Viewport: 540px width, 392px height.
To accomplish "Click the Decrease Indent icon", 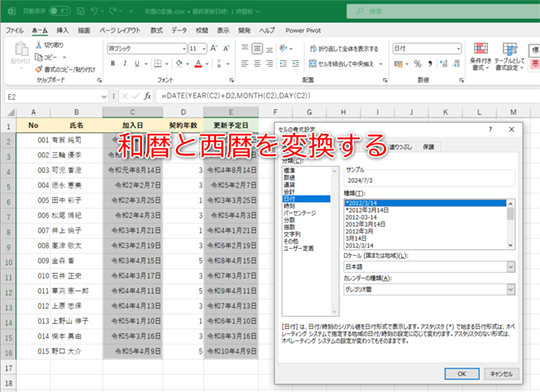I will [283, 63].
